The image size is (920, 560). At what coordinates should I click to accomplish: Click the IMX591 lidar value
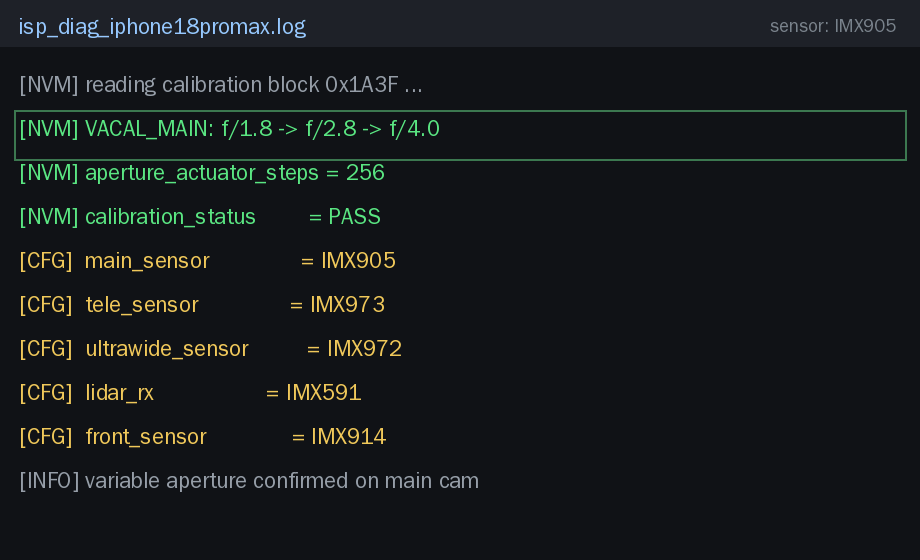coord(323,393)
